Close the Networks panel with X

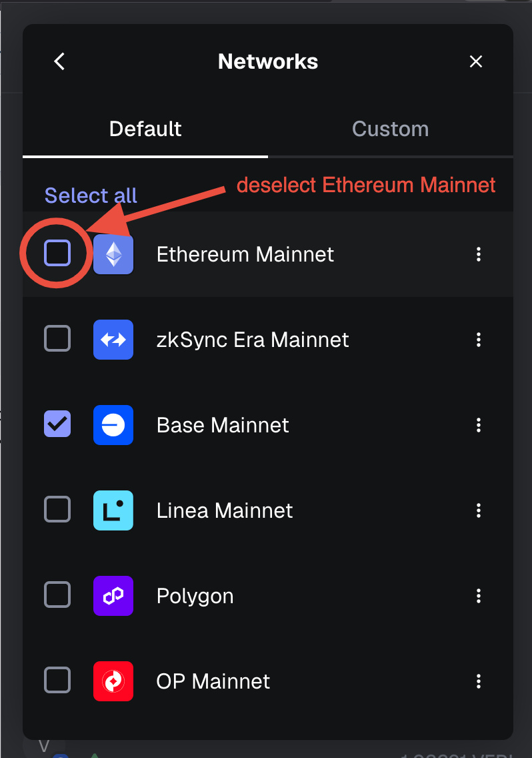coord(476,61)
